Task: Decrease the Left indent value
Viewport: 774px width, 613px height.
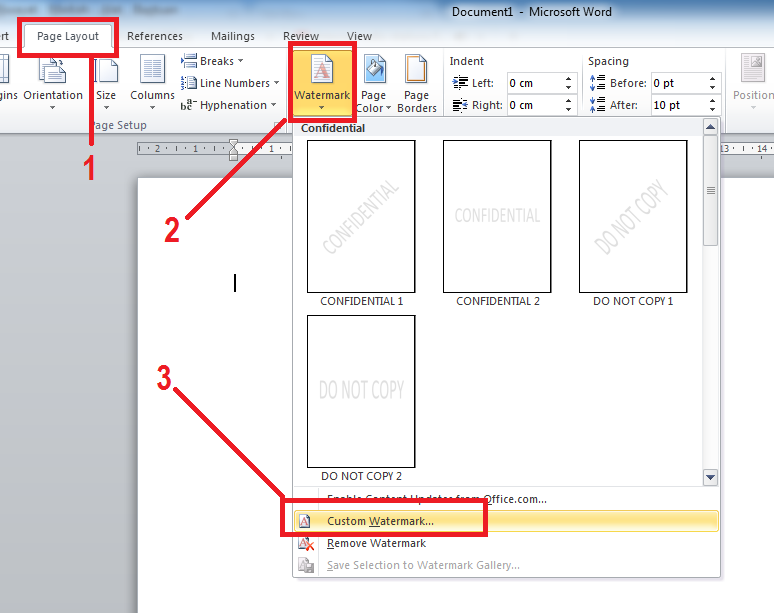Action: coord(569,87)
